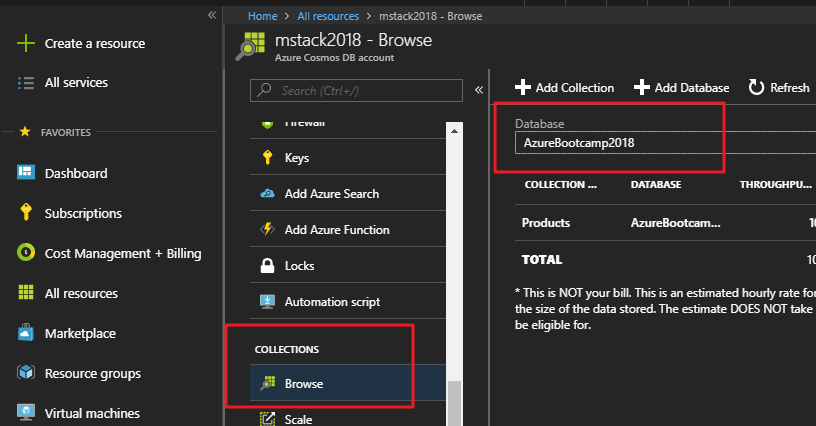Viewport: 816px width, 426px height.
Task: Open Create a resource
Action: (95, 43)
